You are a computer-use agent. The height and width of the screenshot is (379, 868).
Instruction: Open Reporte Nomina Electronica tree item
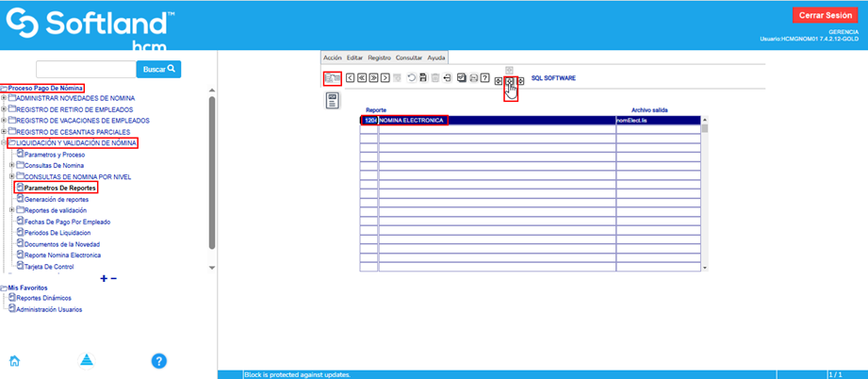tap(62, 255)
